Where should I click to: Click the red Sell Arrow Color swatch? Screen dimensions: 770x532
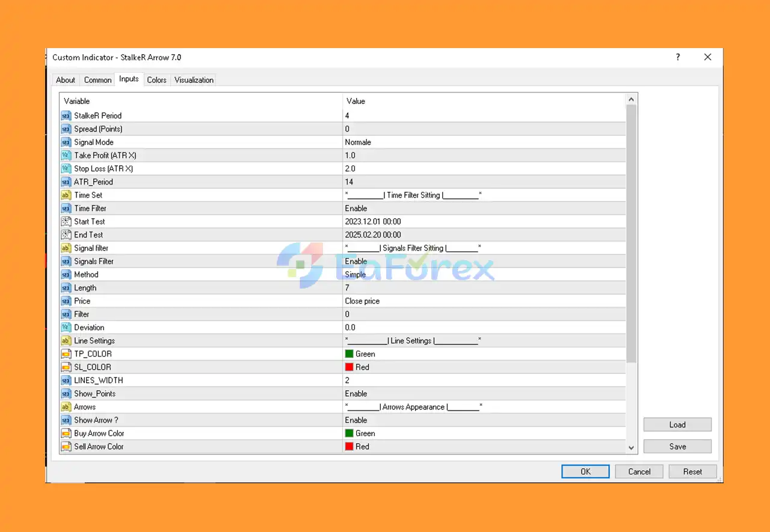coord(349,446)
